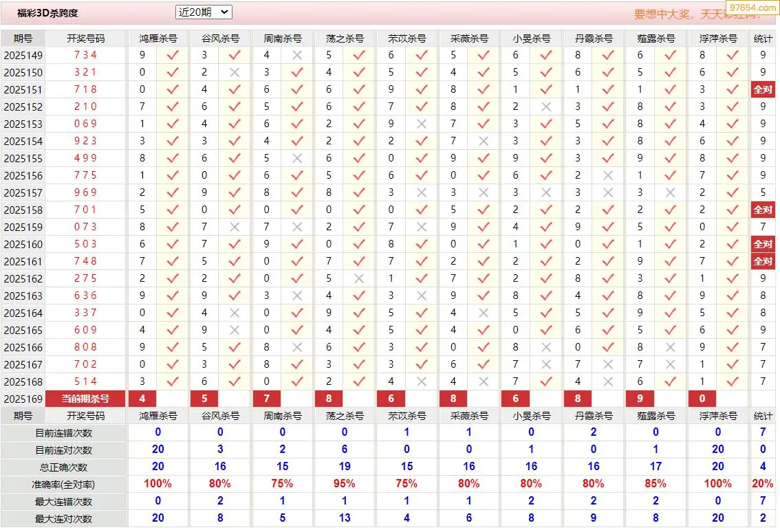Click 浮萍 current kill number 0
The image size is (780, 532).
(x=702, y=399)
